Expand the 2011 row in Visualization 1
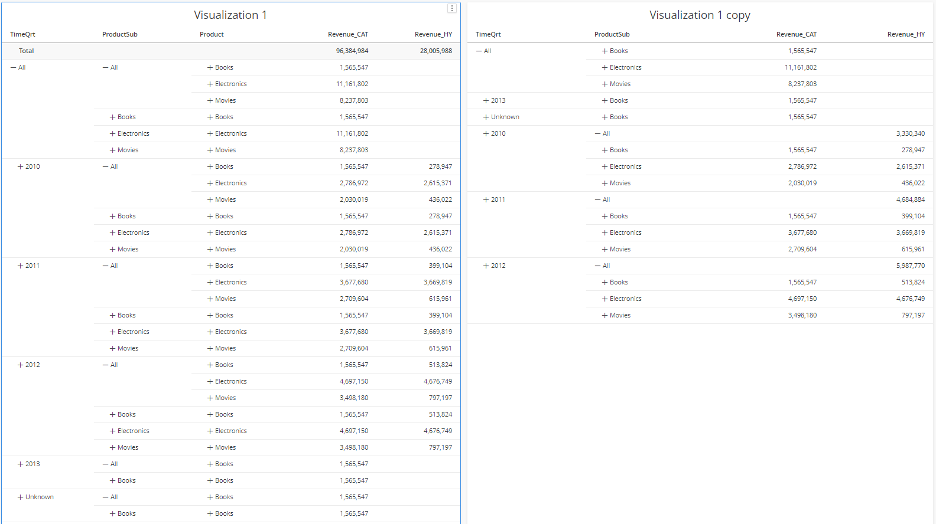The height and width of the screenshot is (524, 936). click(x=21, y=266)
